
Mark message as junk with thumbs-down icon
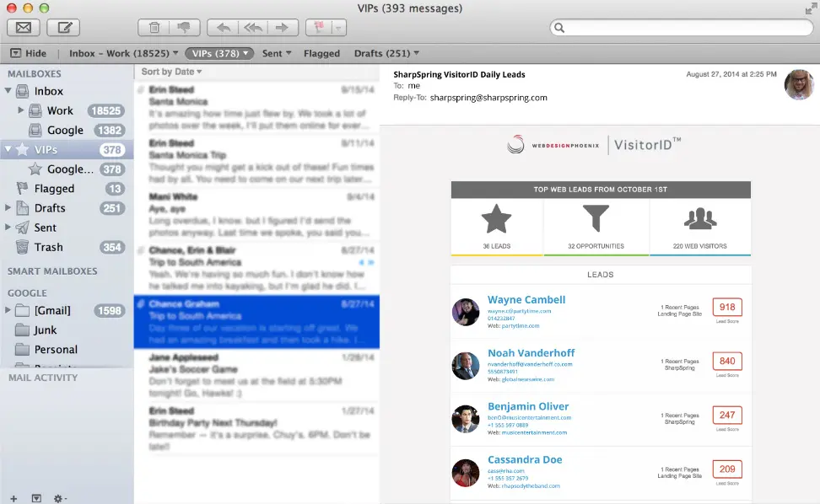(x=184, y=28)
